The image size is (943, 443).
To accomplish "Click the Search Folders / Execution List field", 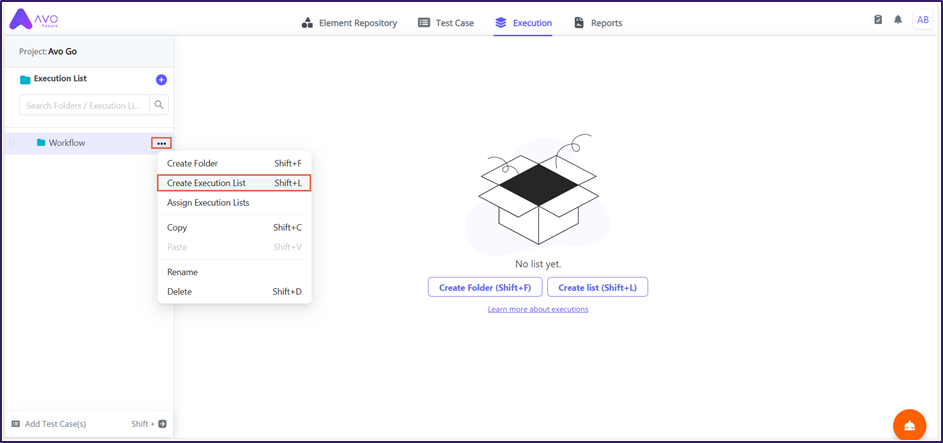I will [x=84, y=105].
